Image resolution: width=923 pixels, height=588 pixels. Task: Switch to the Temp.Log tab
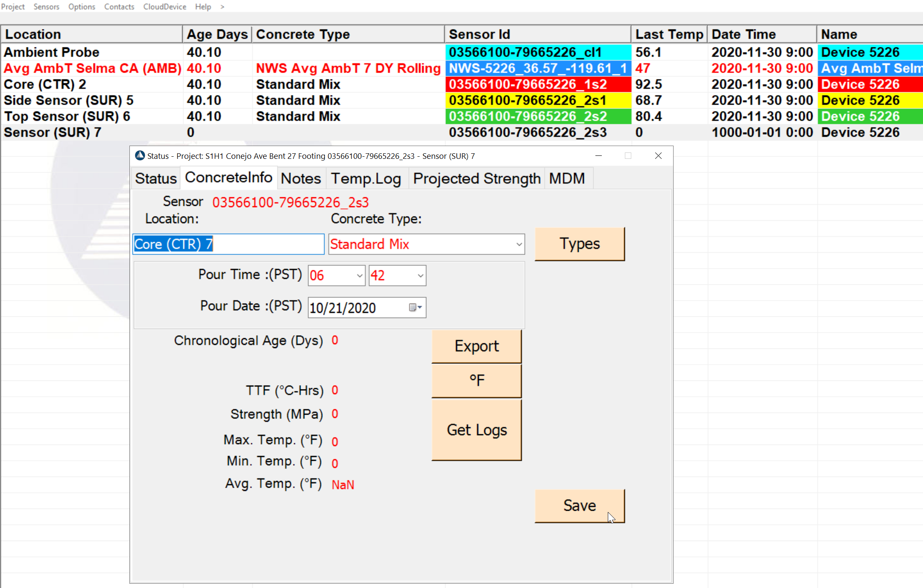click(x=366, y=178)
